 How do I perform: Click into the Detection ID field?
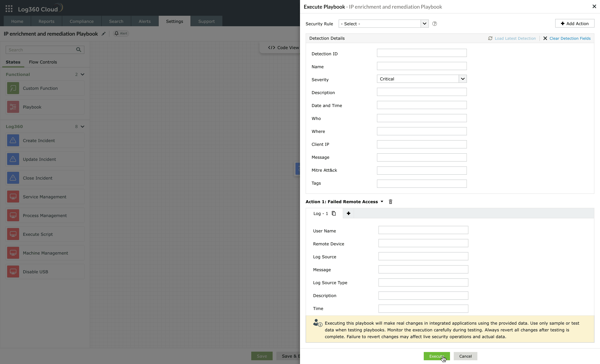click(x=422, y=53)
